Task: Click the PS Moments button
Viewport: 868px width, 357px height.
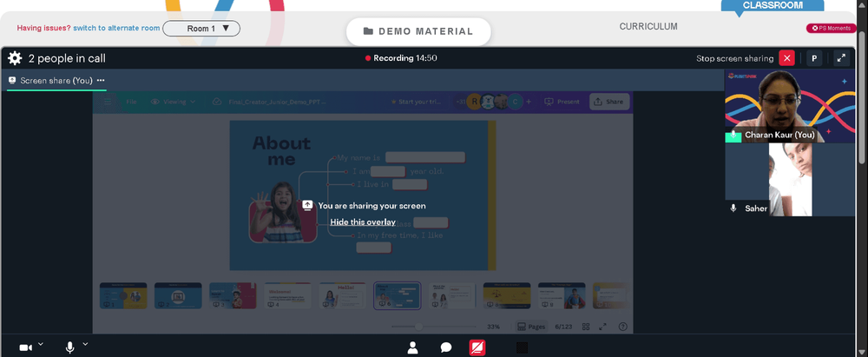Action: pos(831,29)
